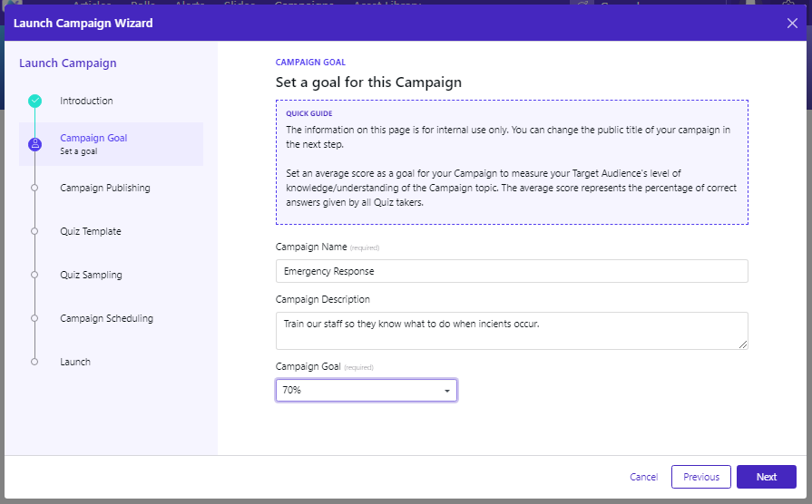Click the 'Set a goal for this Campaign' heading
The image size is (812, 504).
[x=368, y=82]
